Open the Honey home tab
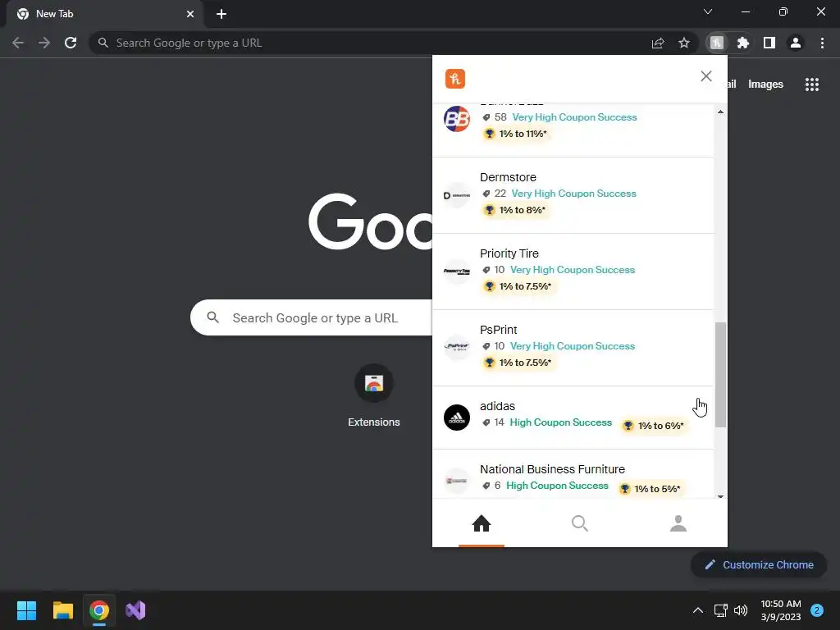Viewport: 840px width, 630px height. pyautogui.click(x=481, y=523)
